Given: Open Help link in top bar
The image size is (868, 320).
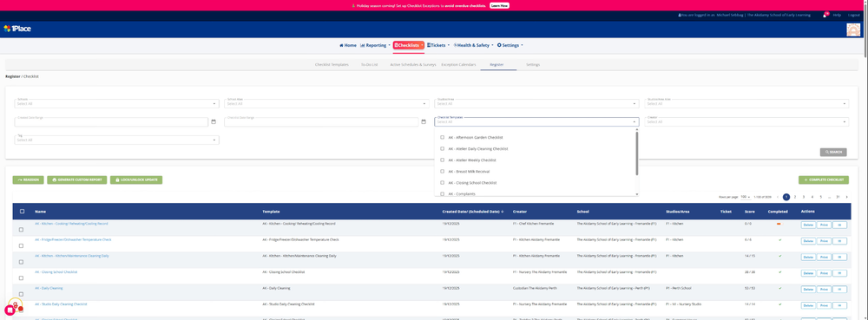Looking at the screenshot, I should [x=837, y=15].
